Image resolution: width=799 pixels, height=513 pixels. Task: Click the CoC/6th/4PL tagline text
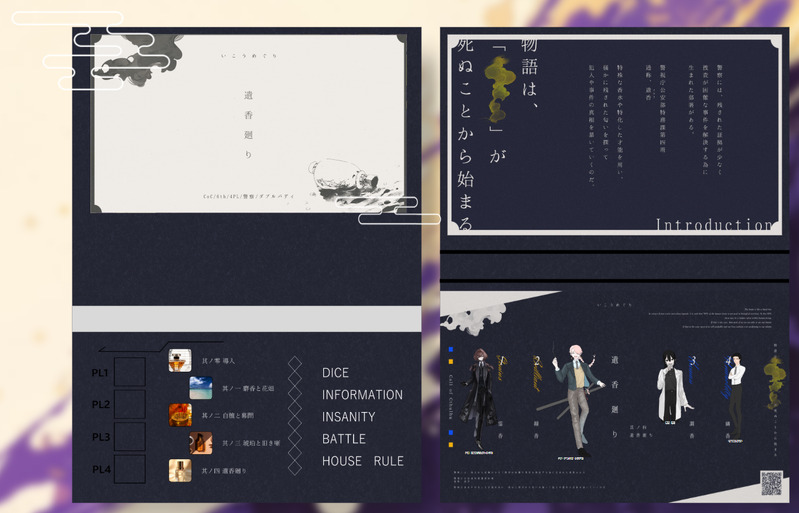point(249,196)
